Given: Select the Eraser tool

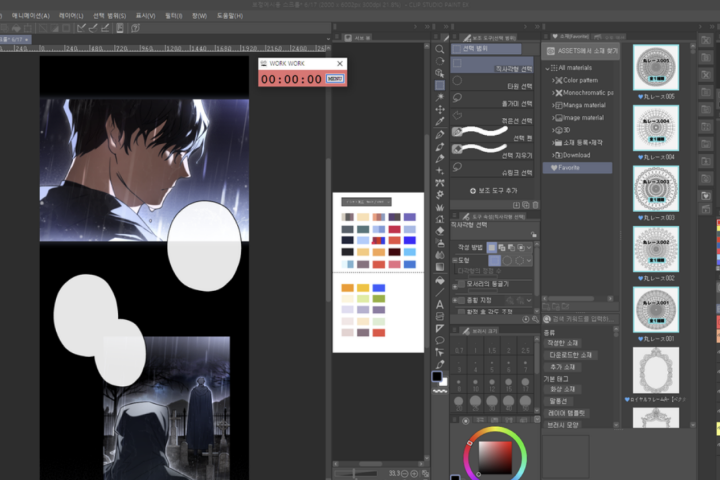Looking at the screenshot, I should tap(439, 231).
